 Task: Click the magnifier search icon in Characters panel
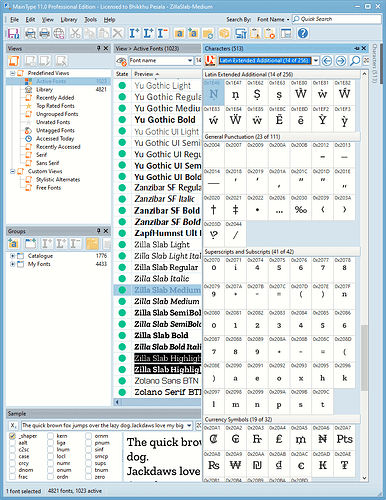coord(355,61)
